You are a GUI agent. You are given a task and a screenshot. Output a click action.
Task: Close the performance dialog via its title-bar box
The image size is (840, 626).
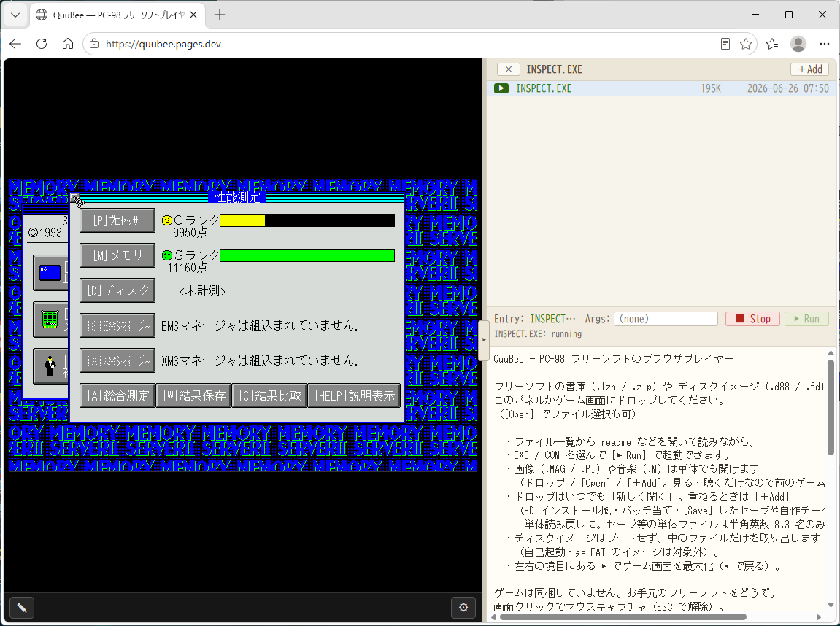(x=74, y=198)
